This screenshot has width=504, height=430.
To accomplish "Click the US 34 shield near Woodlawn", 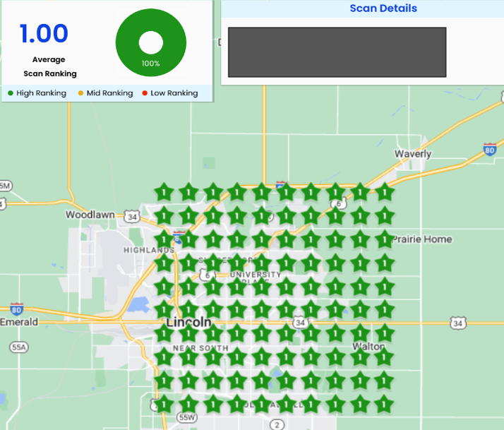I will click(x=132, y=215).
